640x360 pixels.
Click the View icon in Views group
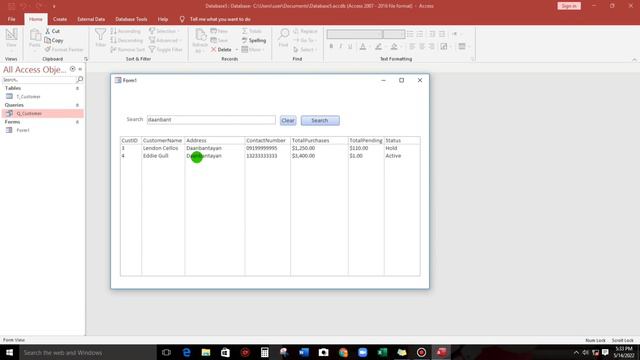[x=11, y=35]
